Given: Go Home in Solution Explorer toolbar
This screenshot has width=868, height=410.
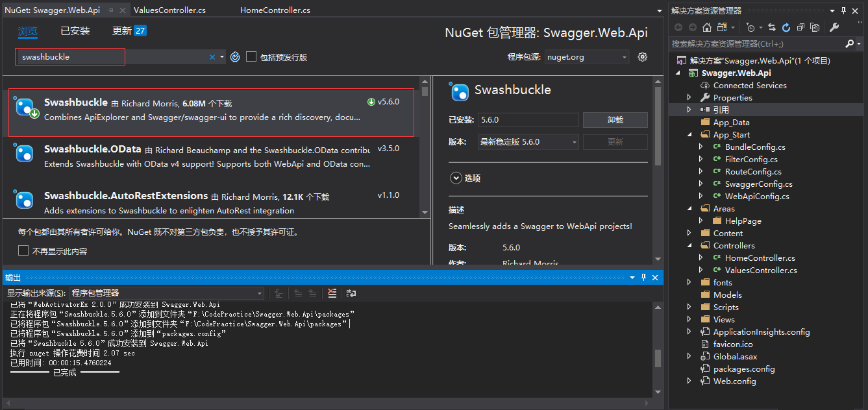Looking at the screenshot, I should (x=706, y=27).
